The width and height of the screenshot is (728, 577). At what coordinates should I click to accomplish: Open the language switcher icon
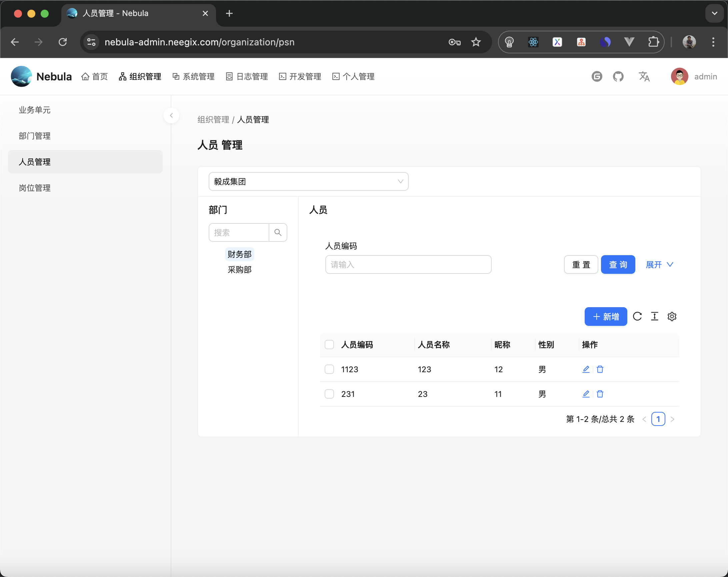644,76
